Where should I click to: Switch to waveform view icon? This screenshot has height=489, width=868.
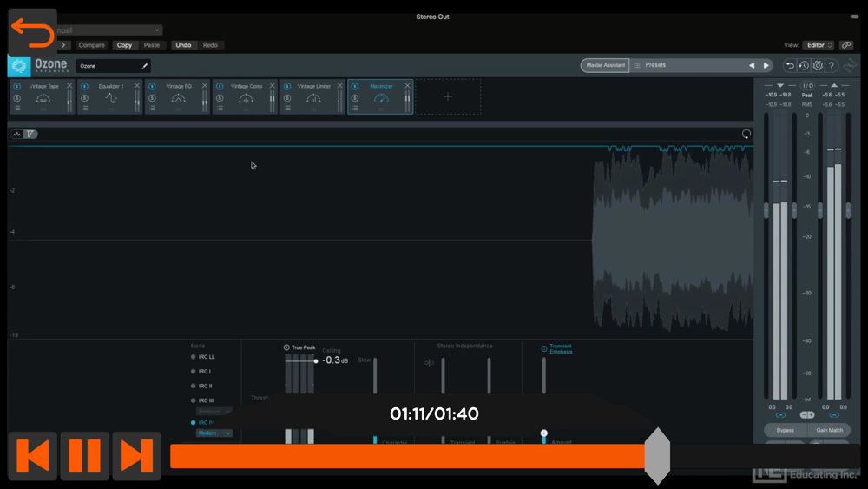pos(16,134)
